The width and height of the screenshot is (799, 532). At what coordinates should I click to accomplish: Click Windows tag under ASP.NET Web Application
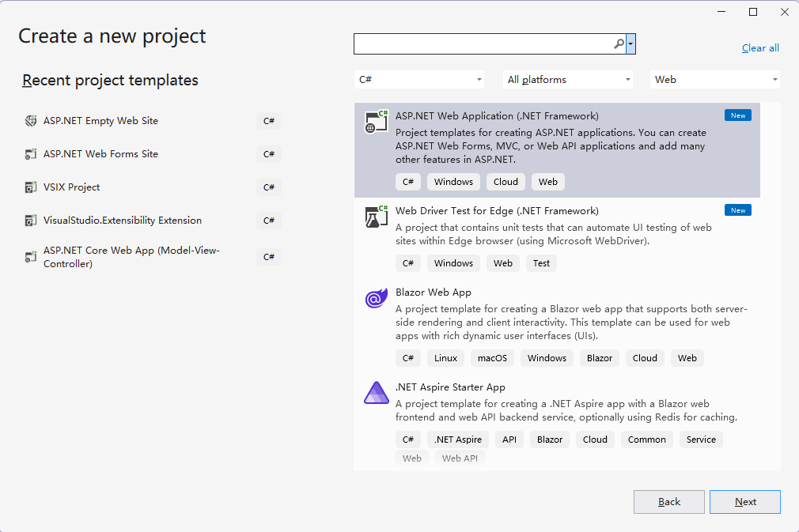453,182
